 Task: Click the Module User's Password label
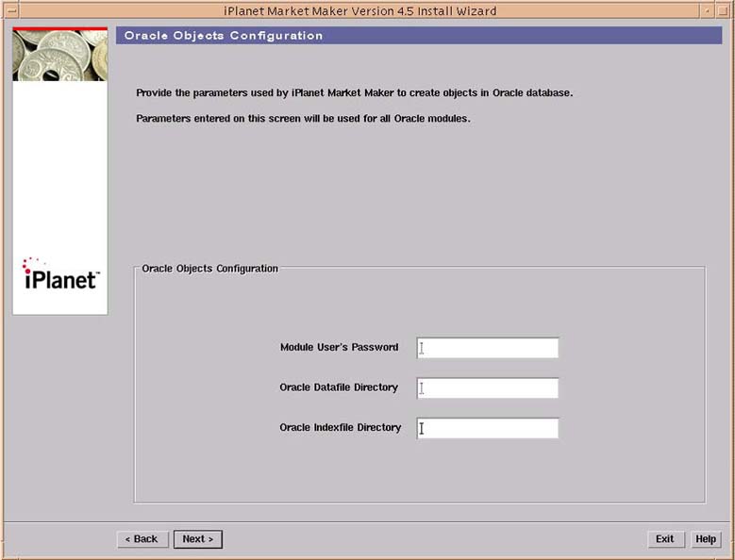tap(340, 348)
